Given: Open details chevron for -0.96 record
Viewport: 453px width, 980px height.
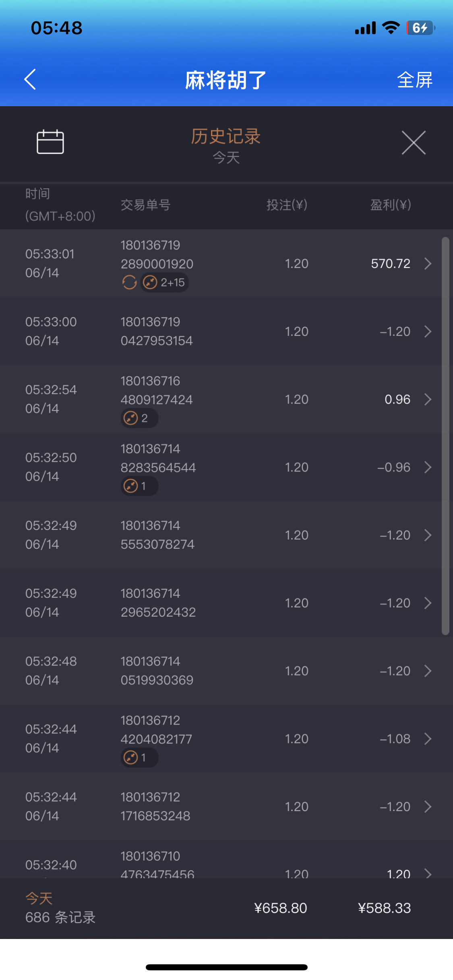Looking at the screenshot, I should 428,467.
